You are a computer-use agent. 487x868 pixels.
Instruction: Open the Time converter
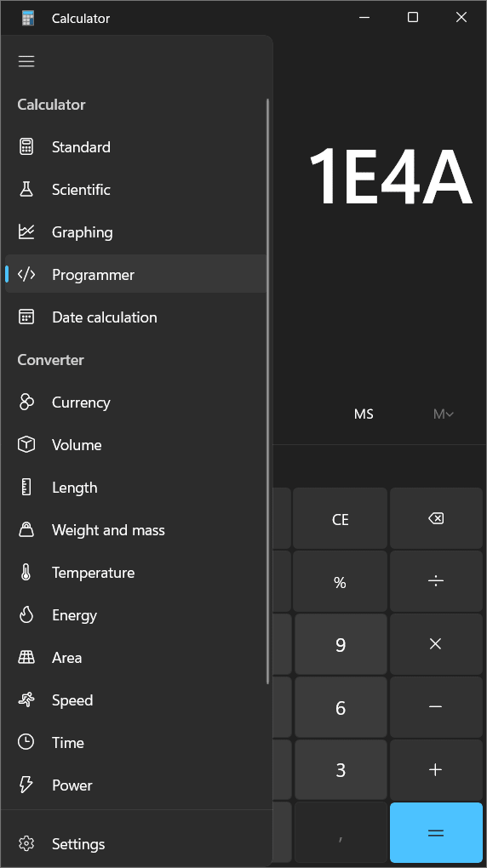(x=135, y=742)
